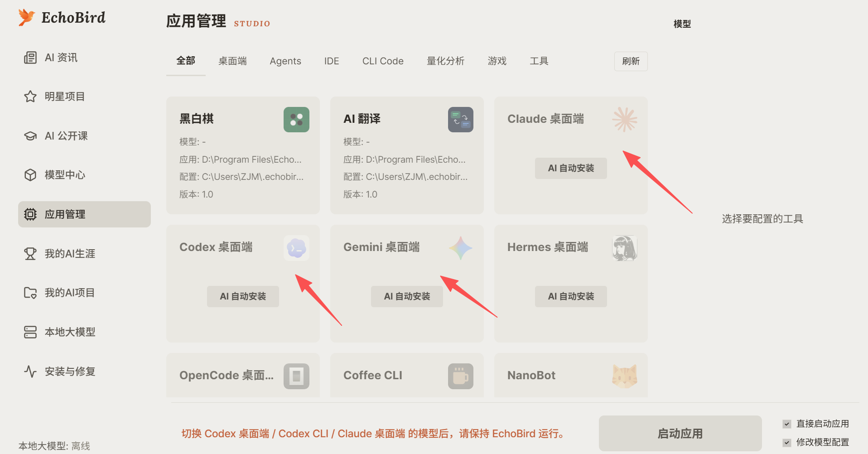This screenshot has height=454, width=868.
Task: Open 我的AI生涯 in the sidebar
Action: [x=84, y=254]
